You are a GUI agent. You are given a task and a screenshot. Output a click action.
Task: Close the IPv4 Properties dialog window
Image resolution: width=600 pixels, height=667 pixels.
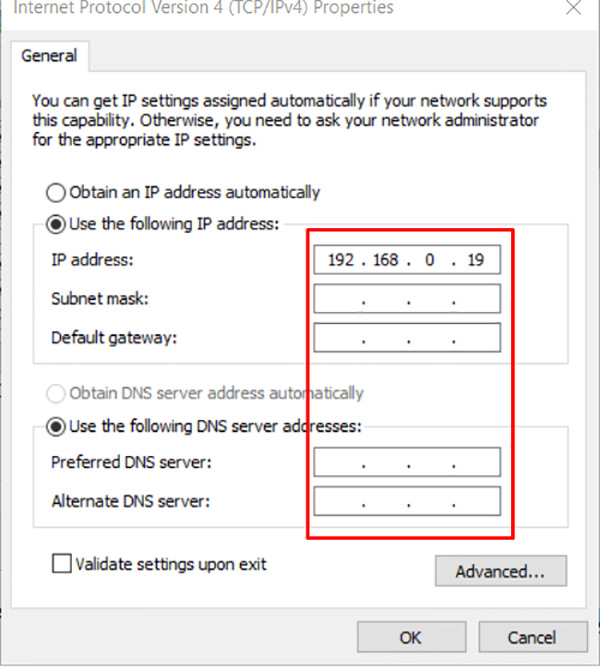click(574, 8)
